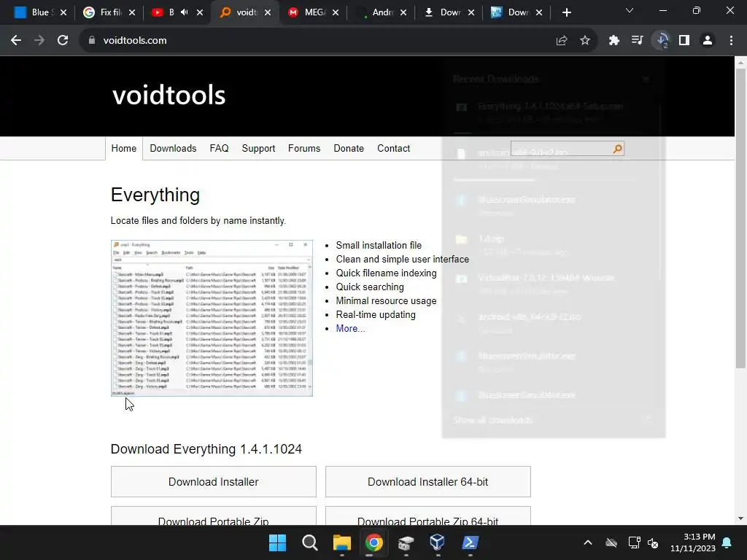Click the OneDrive cloud tray icon
Image resolution: width=747 pixels, height=560 pixels.
coord(611,542)
